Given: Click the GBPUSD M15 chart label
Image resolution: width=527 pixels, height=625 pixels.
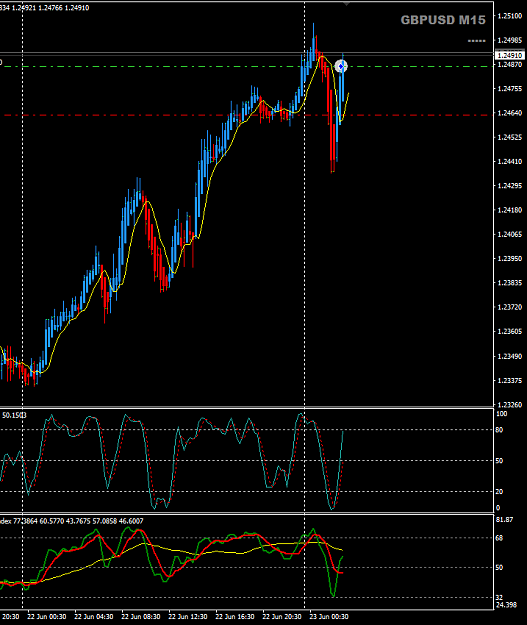Looking at the screenshot, I should pos(443,20).
